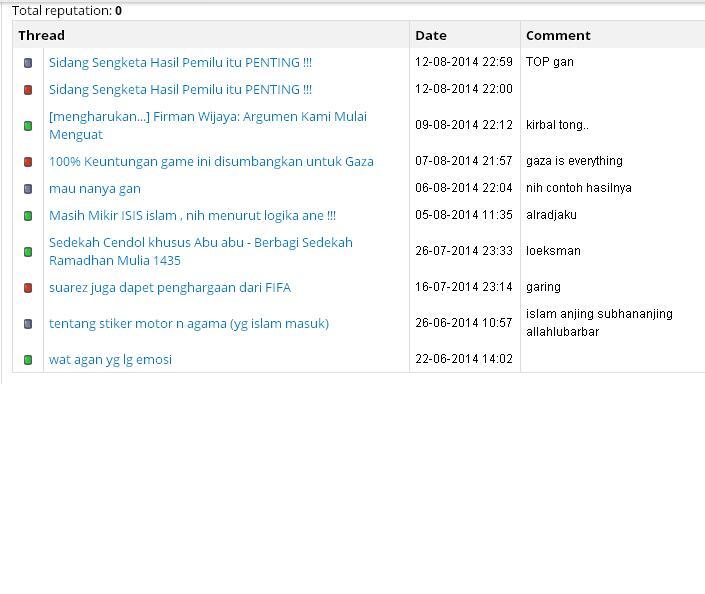Open 'tentang stiker motor n agama' thread
The width and height of the screenshot is (705, 594).
click(189, 324)
